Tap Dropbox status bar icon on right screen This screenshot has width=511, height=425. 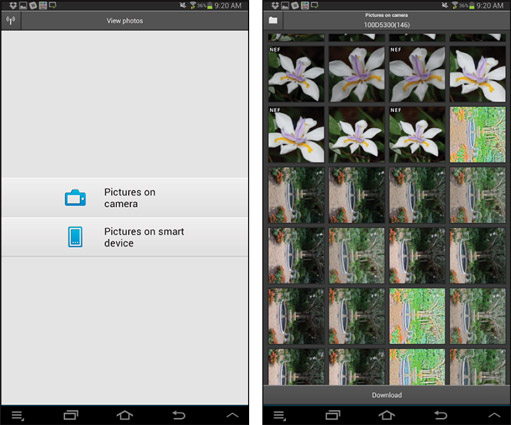(275, 5)
